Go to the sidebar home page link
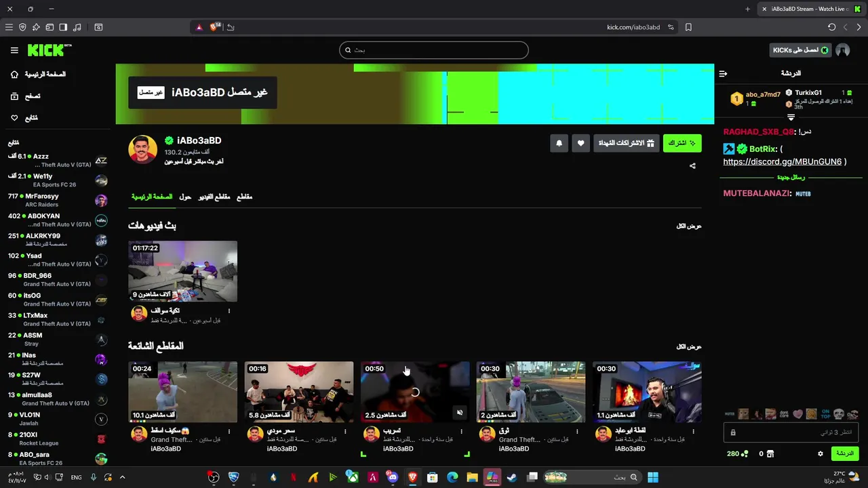The image size is (868, 488). coord(39,74)
